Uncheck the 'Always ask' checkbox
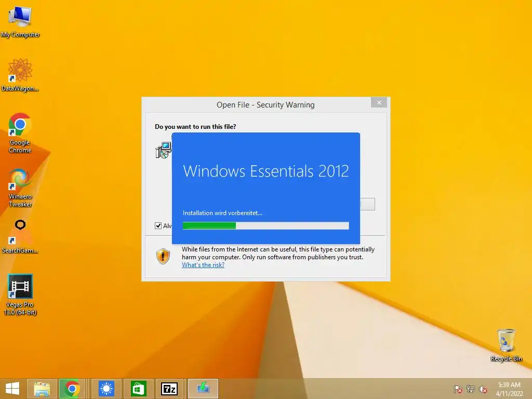 pyautogui.click(x=158, y=225)
